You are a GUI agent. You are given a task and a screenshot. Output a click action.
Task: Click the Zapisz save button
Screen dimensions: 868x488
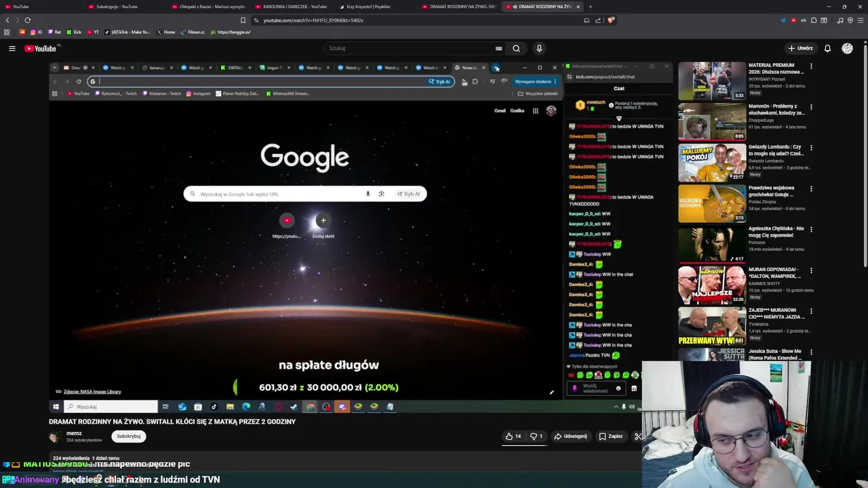tap(610, 436)
